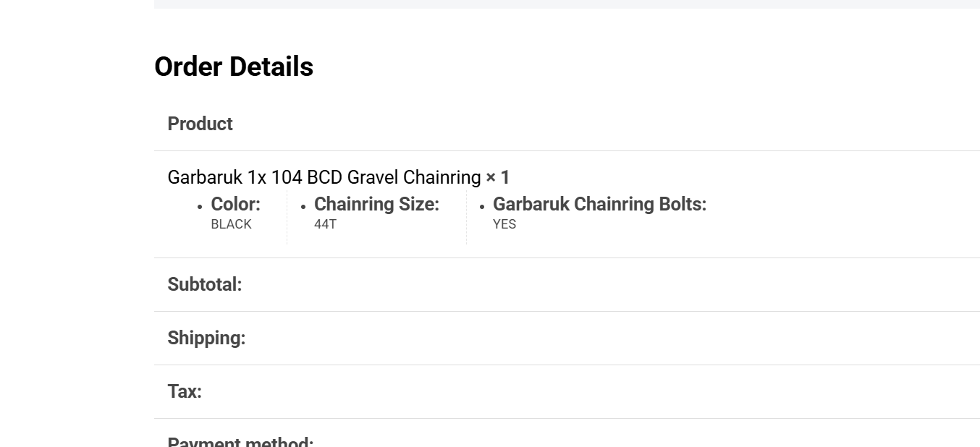This screenshot has height=447, width=980.
Task: Click the bullet before Chainring Size:
Action: pyautogui.click(x=303, y=207)
